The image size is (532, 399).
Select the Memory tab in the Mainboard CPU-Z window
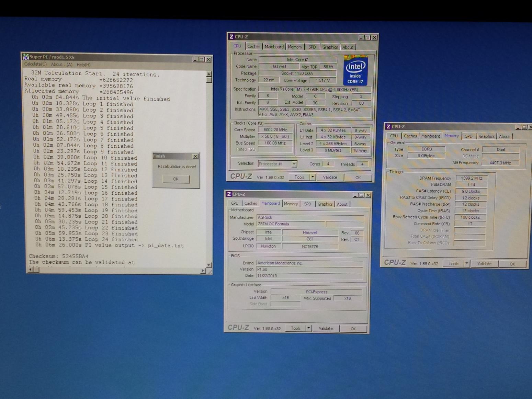291,204
